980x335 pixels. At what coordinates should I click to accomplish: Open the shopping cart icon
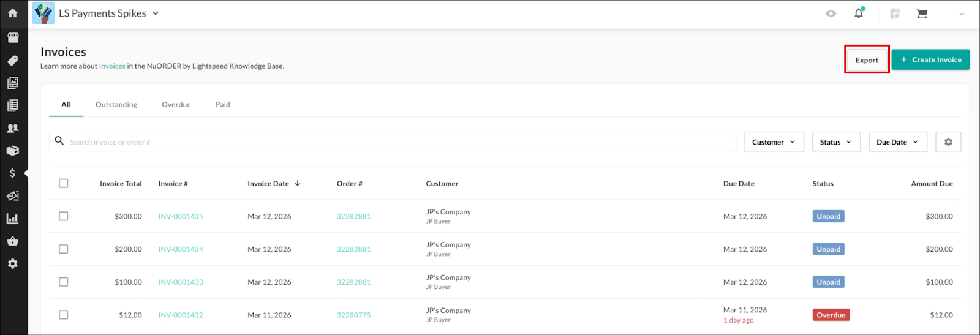pos(921,13)
